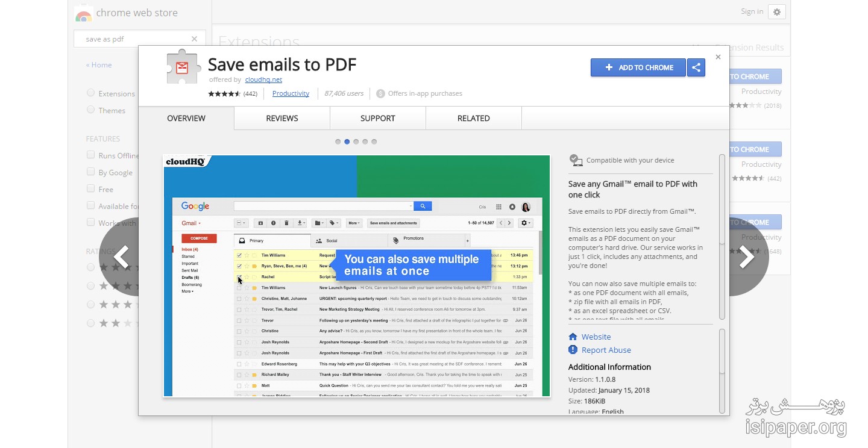Jump to the fifth screenshot dot

[374, 142]
